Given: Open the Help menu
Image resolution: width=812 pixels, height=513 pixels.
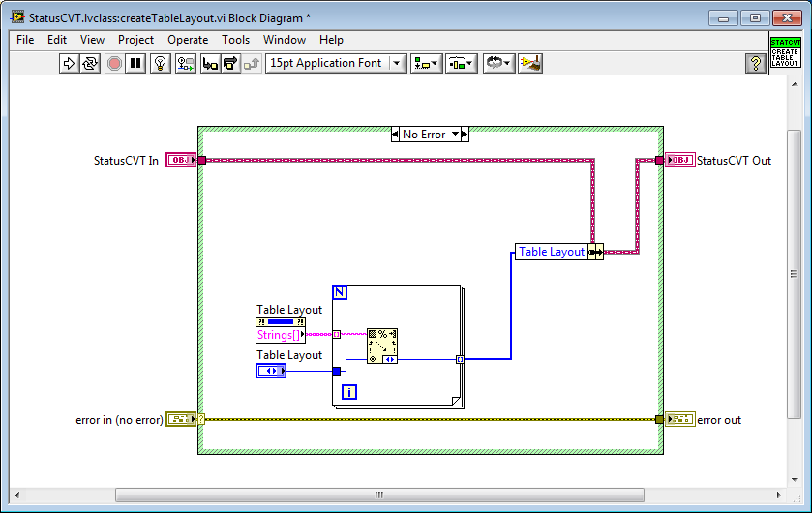Looking at the screenshot, I should [331, 40].
